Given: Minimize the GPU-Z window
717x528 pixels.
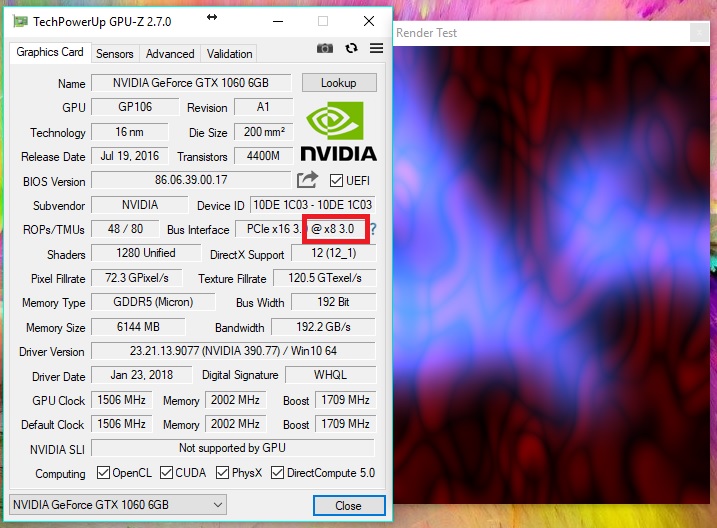Looking at the screenshot, I should [278, 21].
